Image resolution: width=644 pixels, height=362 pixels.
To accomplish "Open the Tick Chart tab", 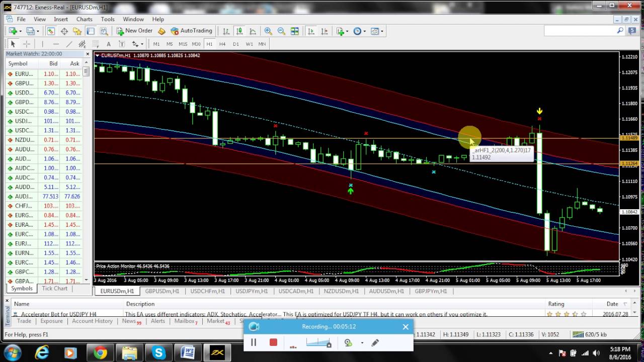I will [x=55, y=289].
